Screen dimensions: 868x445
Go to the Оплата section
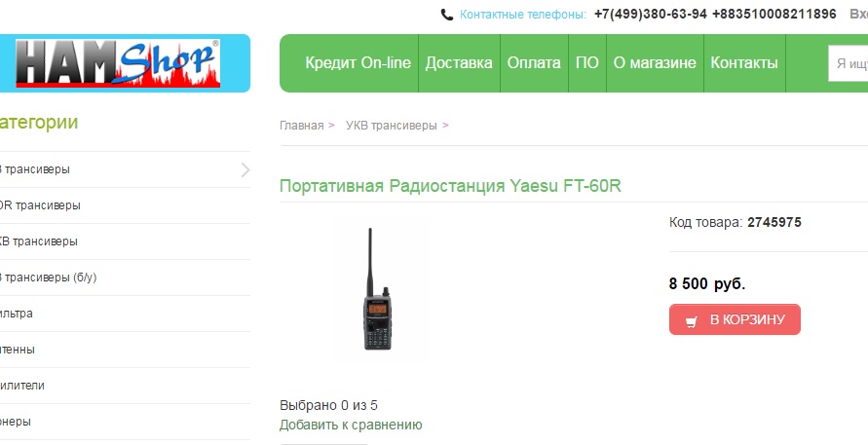pyautogui.click(x=534, y=63)
